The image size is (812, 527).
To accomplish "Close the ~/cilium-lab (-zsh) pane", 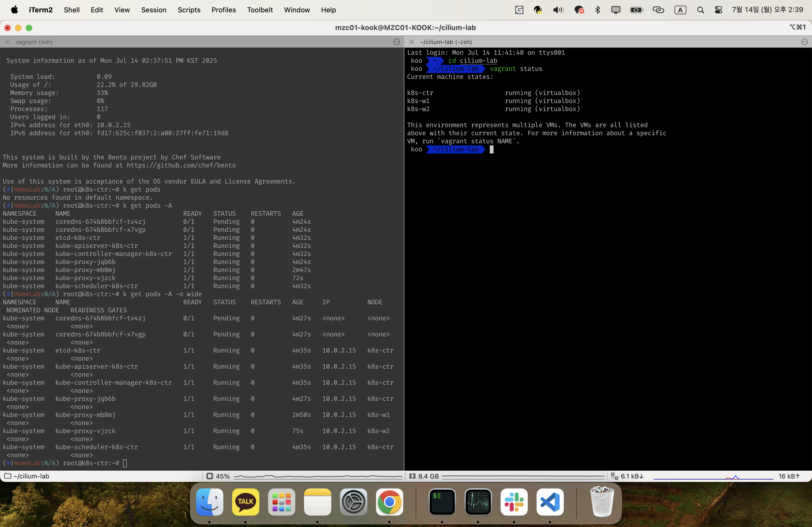I will click(x=411, y=42).
